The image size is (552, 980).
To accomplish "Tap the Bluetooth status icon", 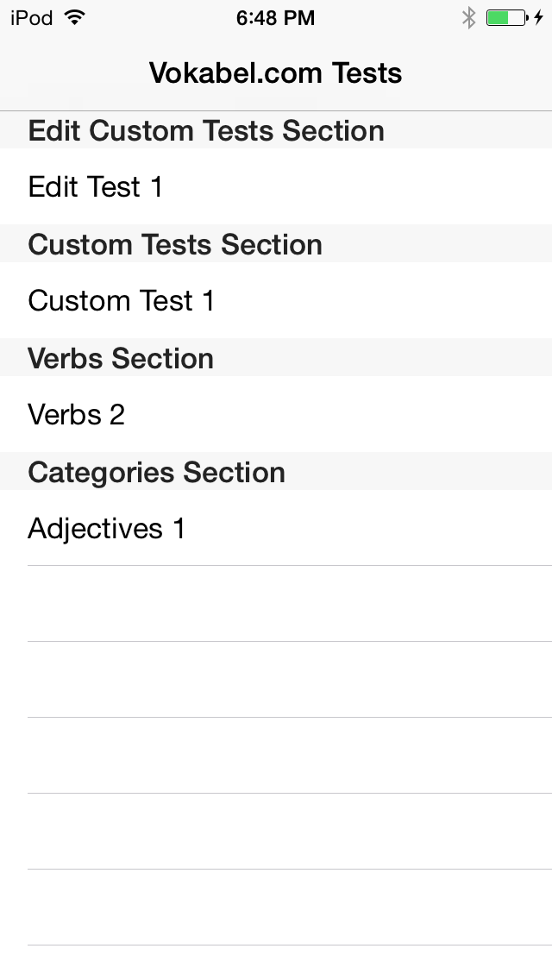I will click(x=468, y=18).
